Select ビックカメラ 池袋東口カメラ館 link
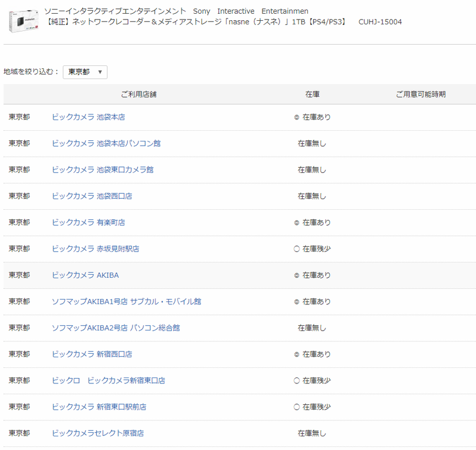Viewport: 476px width, 450px height. point(102,169)
